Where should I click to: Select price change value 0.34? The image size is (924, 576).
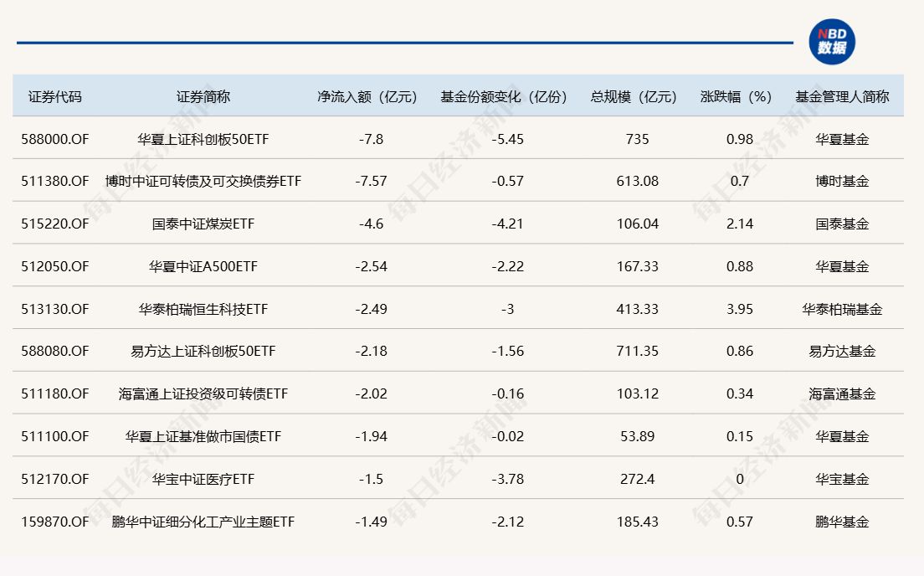coord(740,393)
